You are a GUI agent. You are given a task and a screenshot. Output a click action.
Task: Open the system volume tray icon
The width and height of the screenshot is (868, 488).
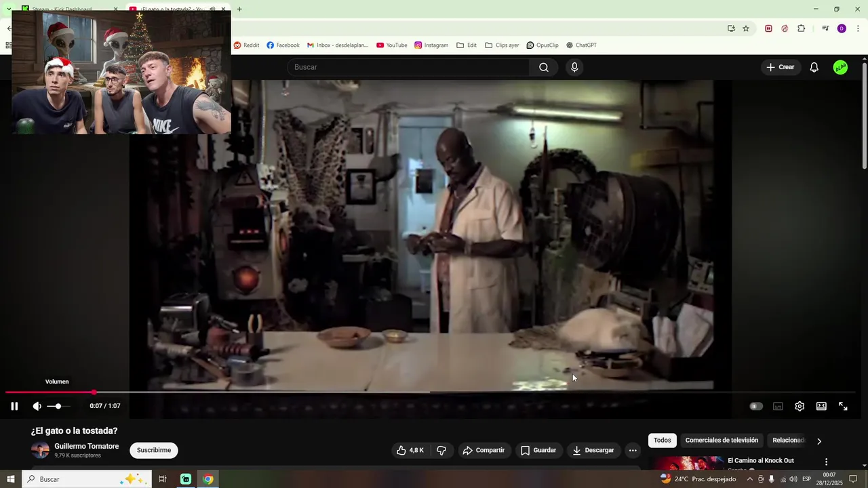point(793,479)
